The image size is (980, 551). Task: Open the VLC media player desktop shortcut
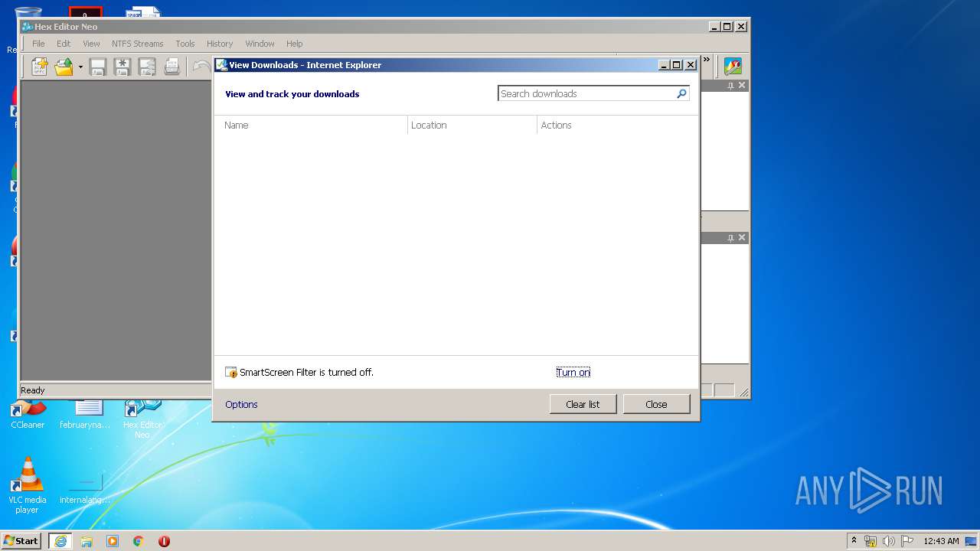[27, 485]
